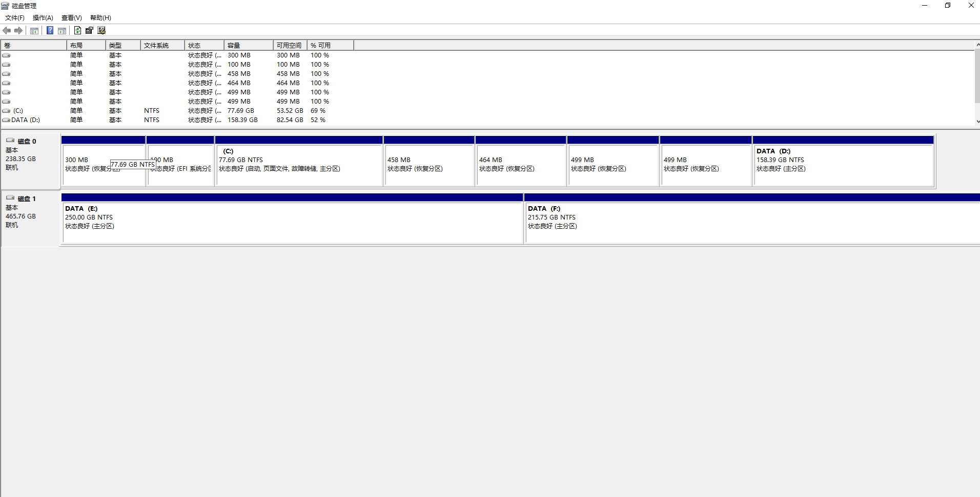Click the 82.54 GB free space cell
The width and height of the screenshot is (980, 497).
pos(290,120)
